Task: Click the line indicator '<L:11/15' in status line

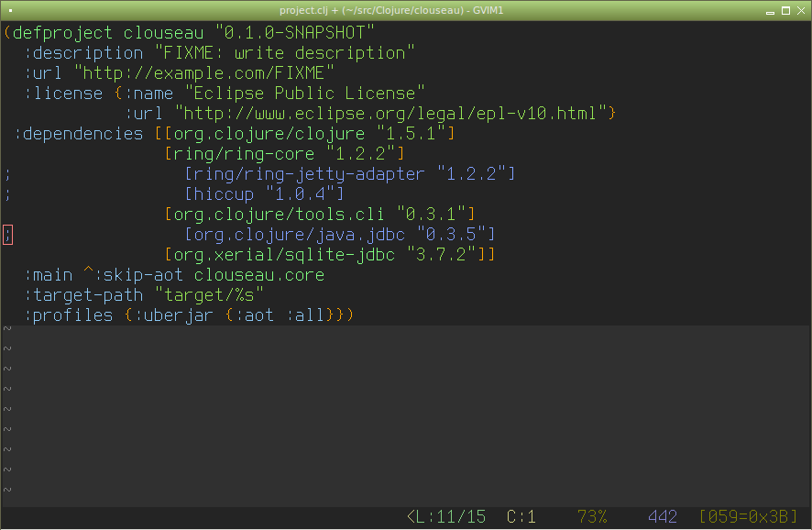Action: (446, 517)
